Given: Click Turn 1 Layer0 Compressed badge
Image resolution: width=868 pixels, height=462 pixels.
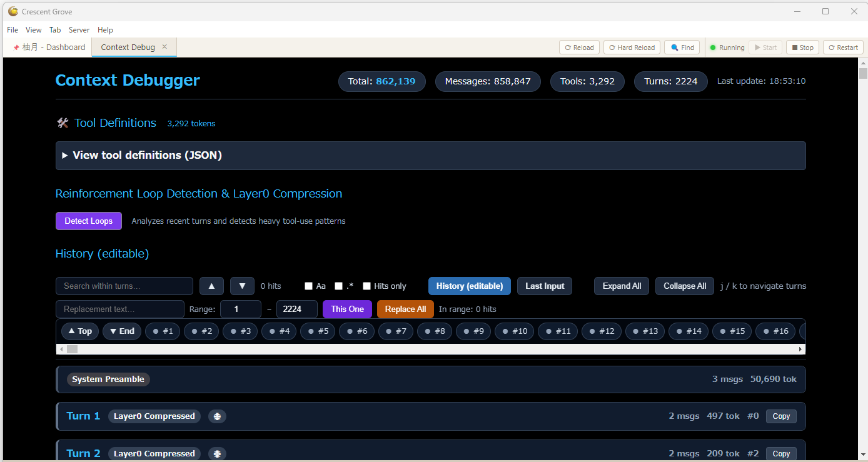Looking at the screenshot, I should tap(154, 416).
